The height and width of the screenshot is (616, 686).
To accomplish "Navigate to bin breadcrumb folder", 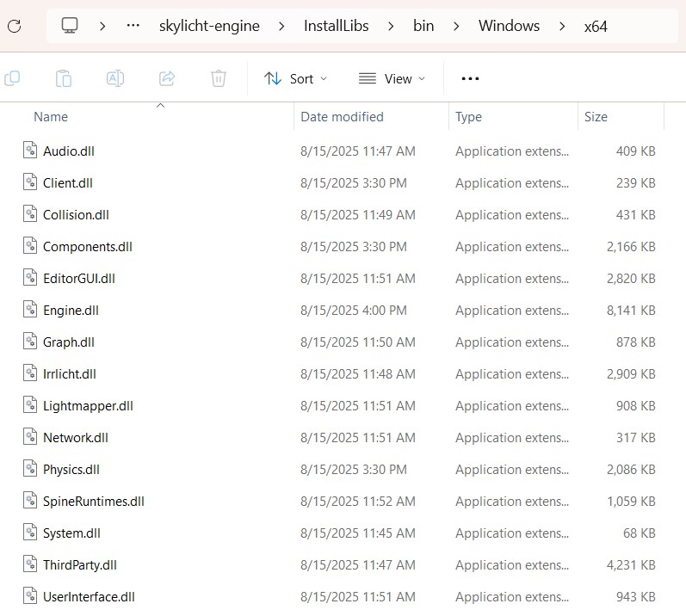I will coord(423,26).
